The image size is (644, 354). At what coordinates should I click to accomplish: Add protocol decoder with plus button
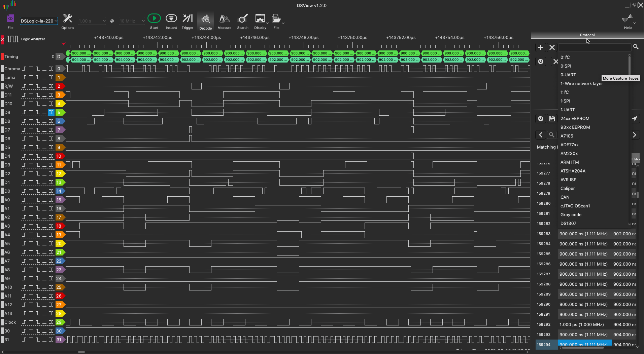click(x=540, y=47)
